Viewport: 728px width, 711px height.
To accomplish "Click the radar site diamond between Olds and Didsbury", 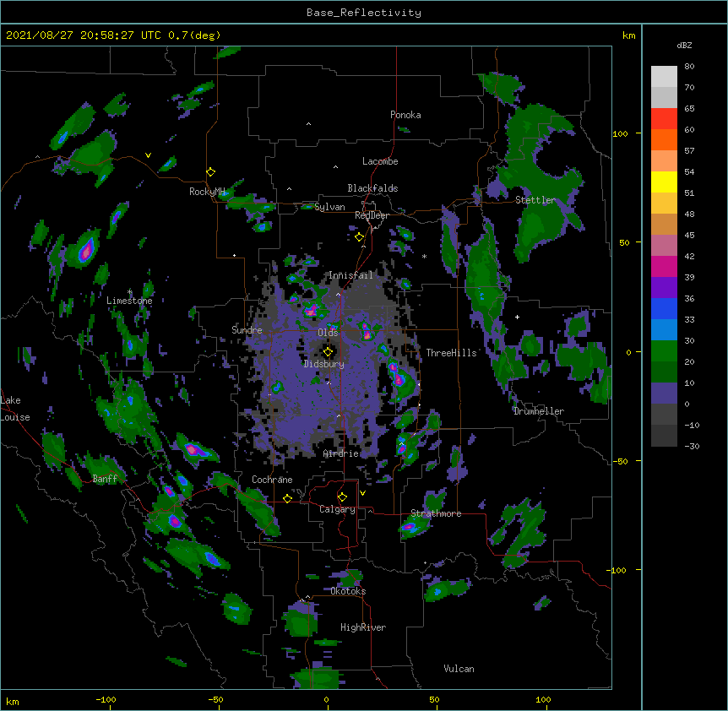I will click(328, 352).
